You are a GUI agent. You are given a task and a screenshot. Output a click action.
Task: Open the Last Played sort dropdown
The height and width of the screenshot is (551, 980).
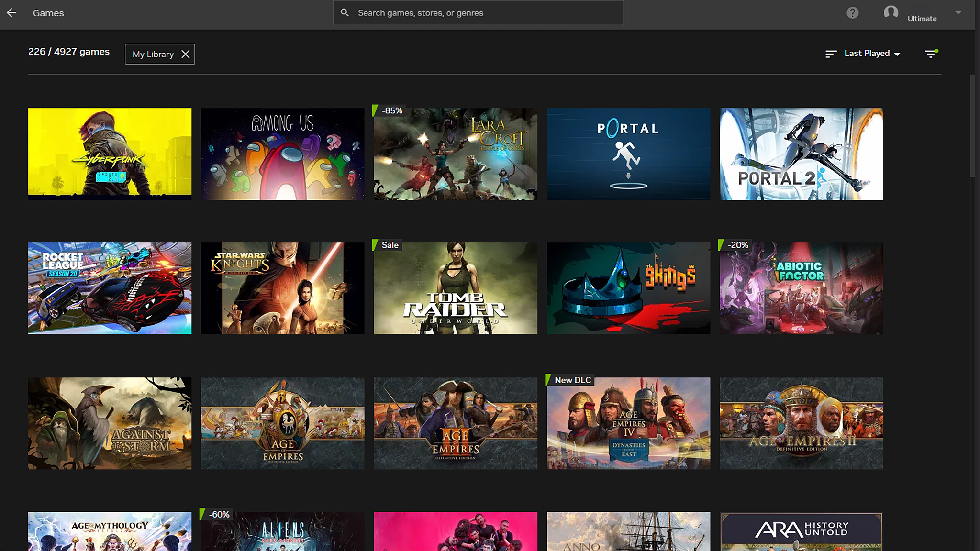tap(871, 53)
